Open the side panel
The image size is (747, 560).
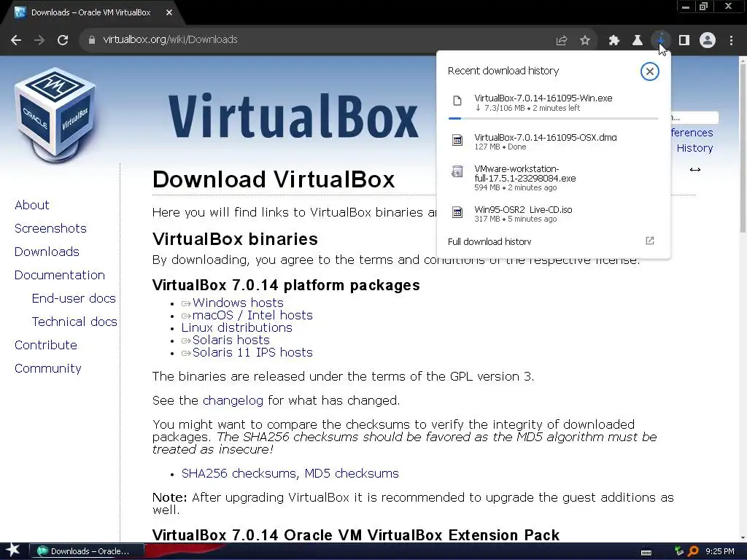click(x=684, y=41)
